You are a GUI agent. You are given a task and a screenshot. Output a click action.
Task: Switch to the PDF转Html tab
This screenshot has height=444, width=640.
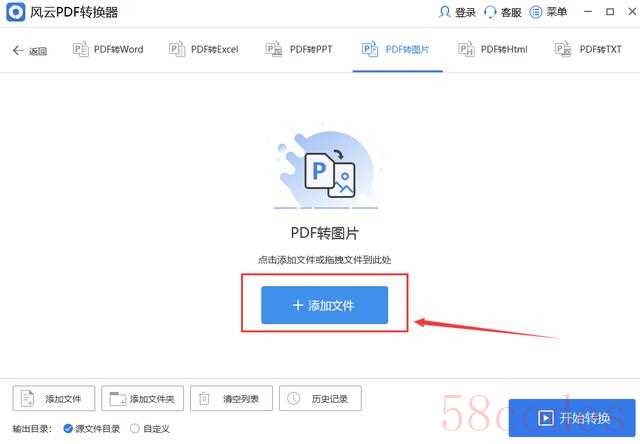[493, 49]
